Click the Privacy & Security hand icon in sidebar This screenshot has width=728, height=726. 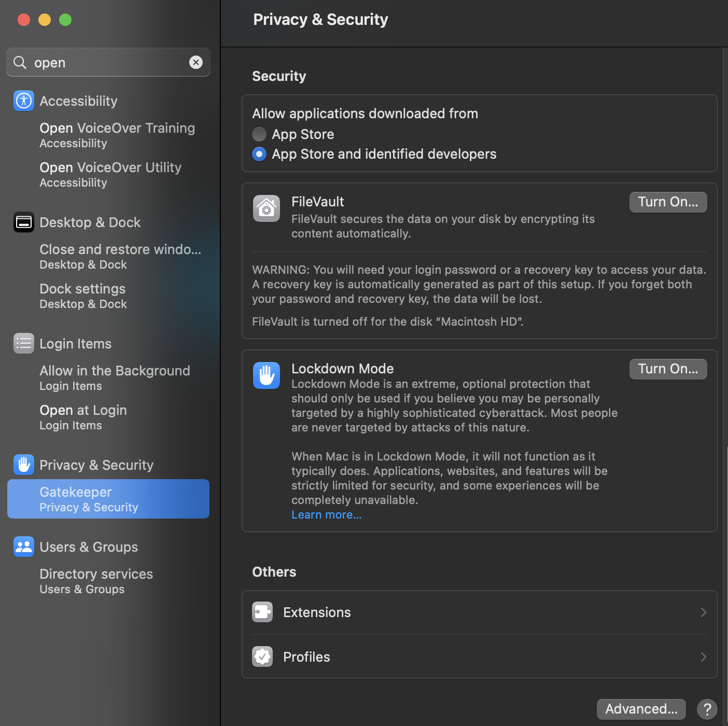point(24,465)
